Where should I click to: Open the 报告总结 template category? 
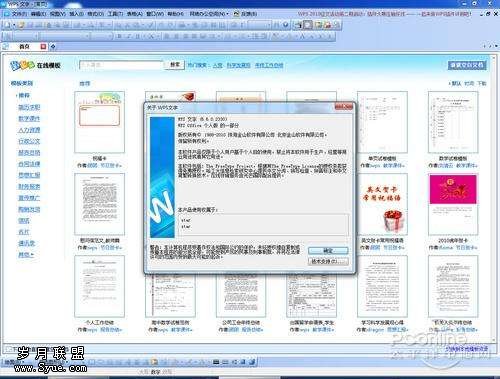29,152
